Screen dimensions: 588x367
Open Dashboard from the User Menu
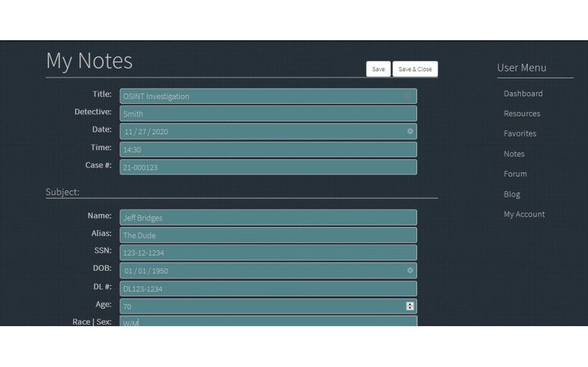pos(522,93)
